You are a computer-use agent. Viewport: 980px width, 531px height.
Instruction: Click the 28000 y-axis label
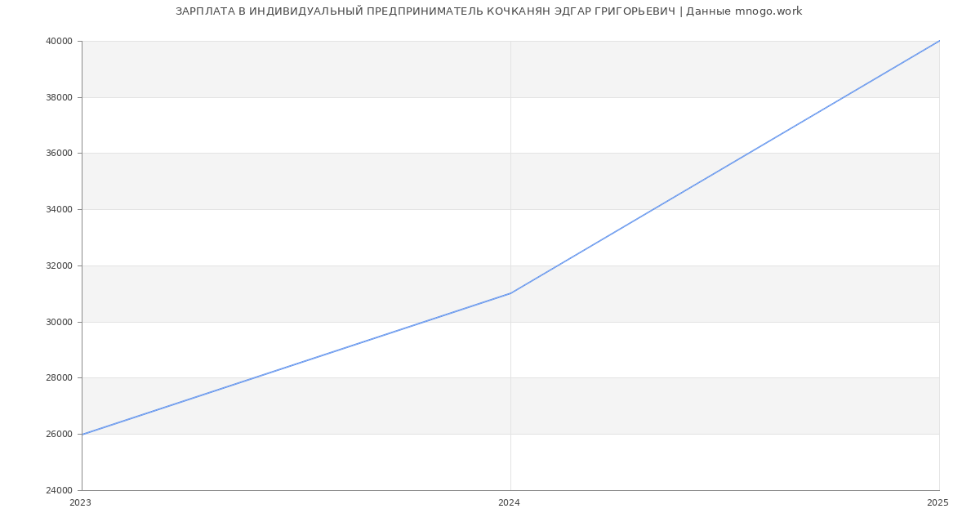(x=60, y=378)
